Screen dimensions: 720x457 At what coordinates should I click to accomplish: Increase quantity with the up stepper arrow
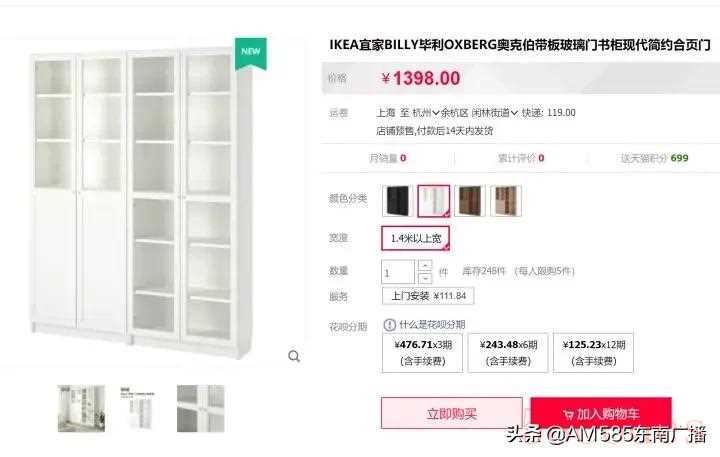tap(425, 265)
